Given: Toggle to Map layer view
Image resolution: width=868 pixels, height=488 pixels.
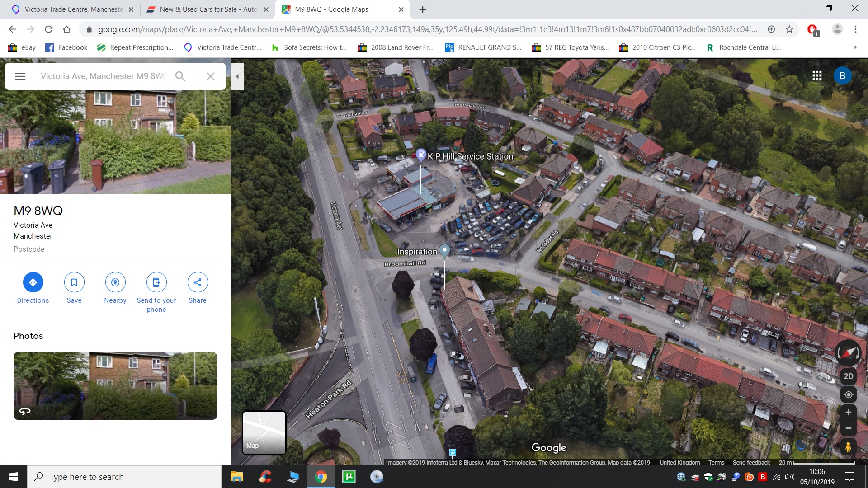Looking at the screenshot, I should tap(264, 432).
